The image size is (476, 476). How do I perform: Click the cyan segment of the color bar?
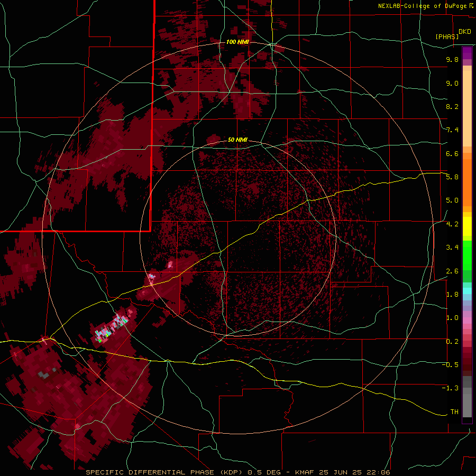pos(467,291)
